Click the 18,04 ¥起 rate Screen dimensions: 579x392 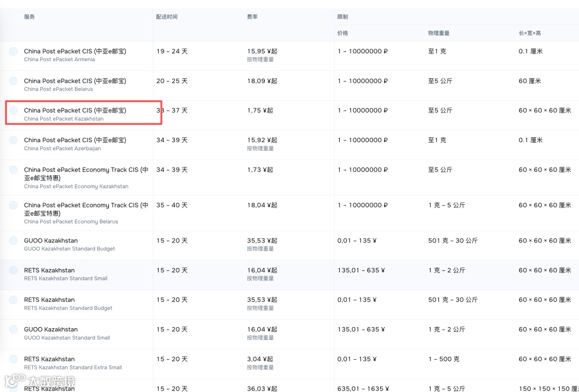pos(262,205)
